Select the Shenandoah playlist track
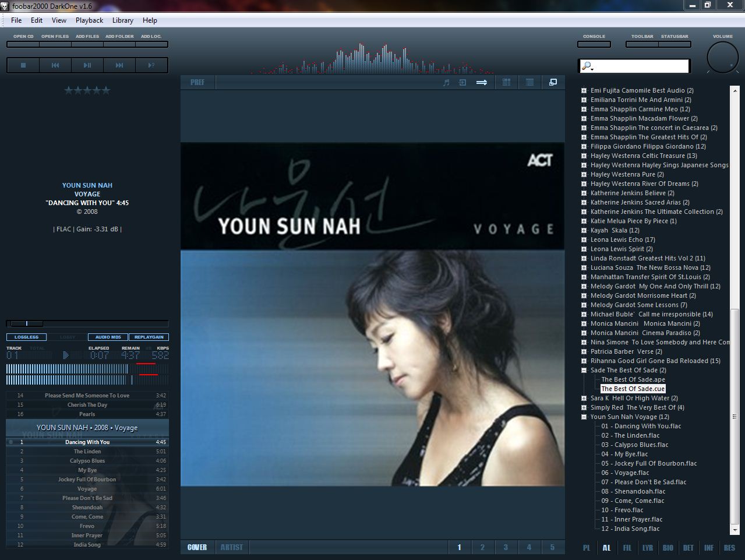The height and width of the screenshot is (560, 745). pos(87,507)
